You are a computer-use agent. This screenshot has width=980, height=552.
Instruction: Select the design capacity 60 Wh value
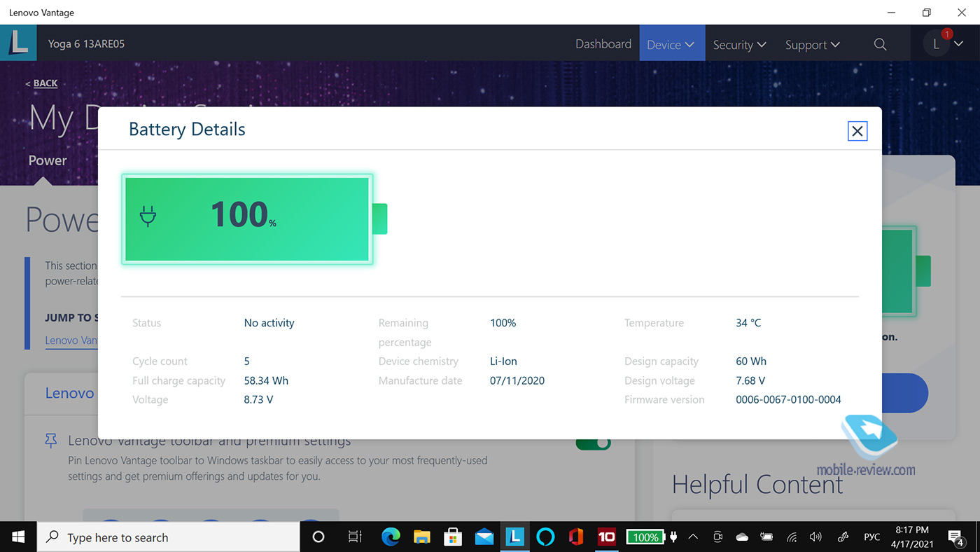tap(751, 361)
